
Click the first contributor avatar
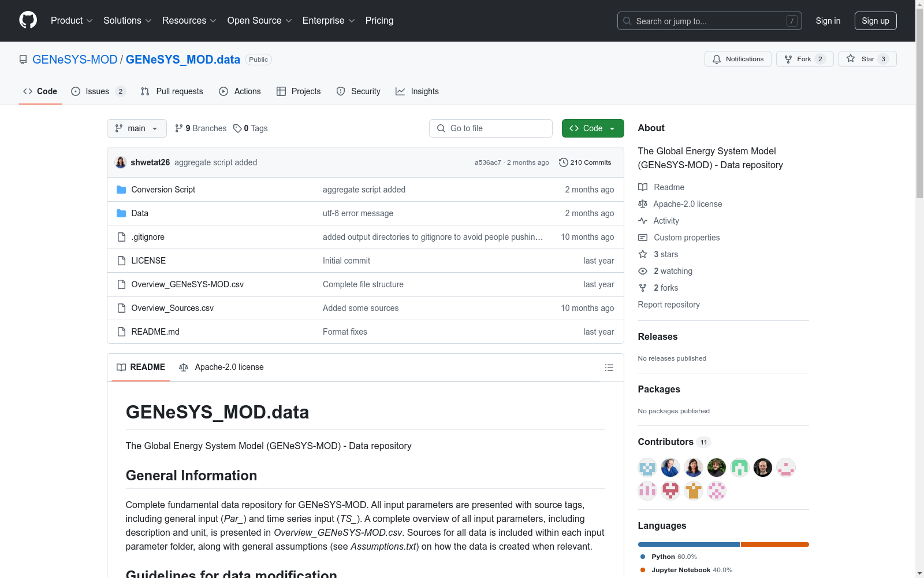(647, 468)
